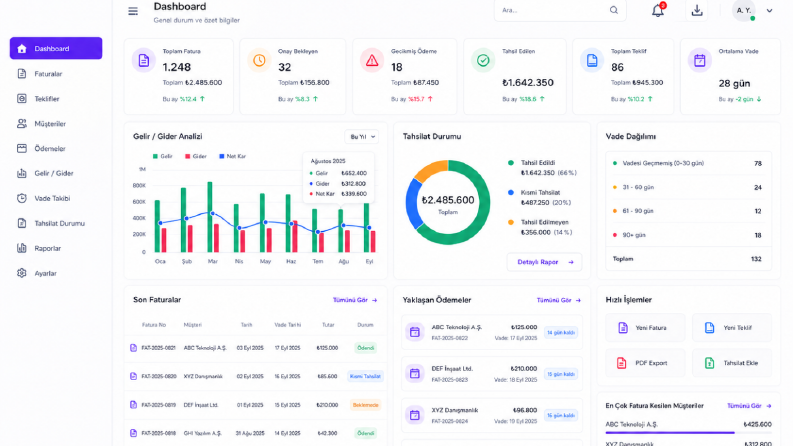
Task: Click Tümünü Gör in Son Faturalar
Action: pos(355,300)
